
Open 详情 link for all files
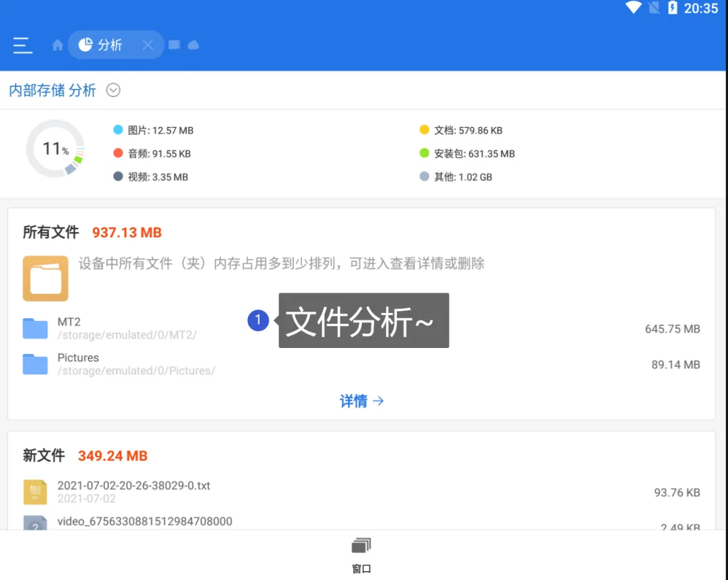point(361,401)
